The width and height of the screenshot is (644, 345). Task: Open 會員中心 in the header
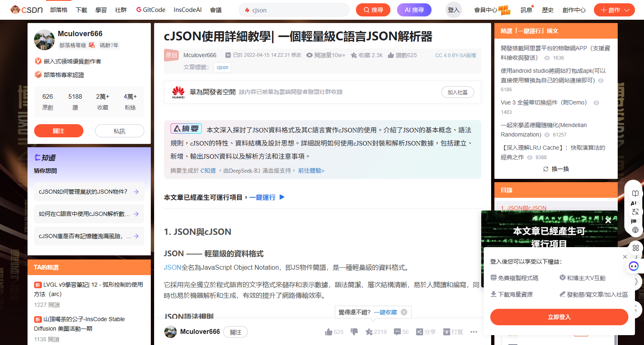[x=486, y=10]
